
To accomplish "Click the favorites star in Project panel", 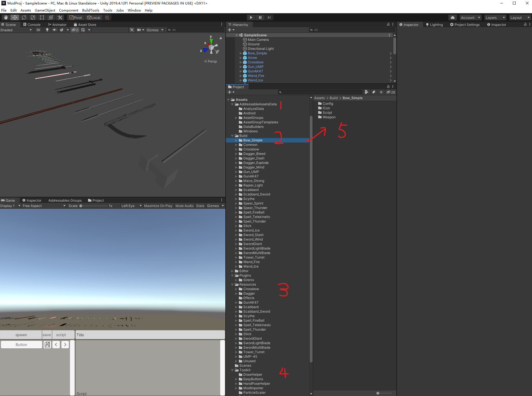I will (381, 92).
